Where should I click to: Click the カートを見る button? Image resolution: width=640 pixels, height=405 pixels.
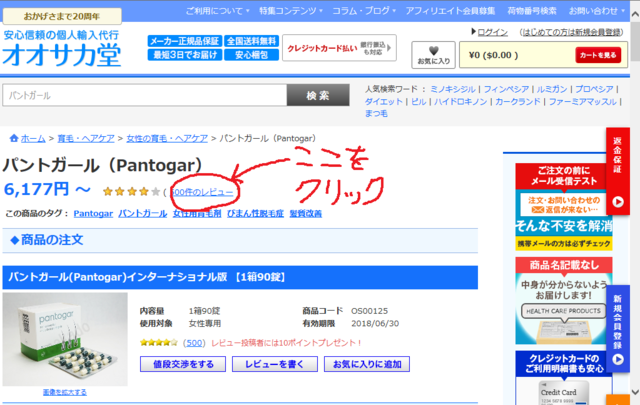(598, 55)
